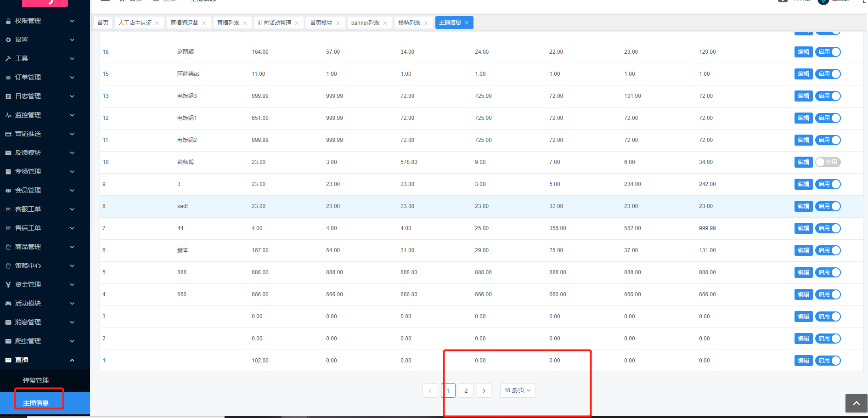
Task: Toggle the 启用 switch for 赫本 row
Action: [x=828, y=250]
